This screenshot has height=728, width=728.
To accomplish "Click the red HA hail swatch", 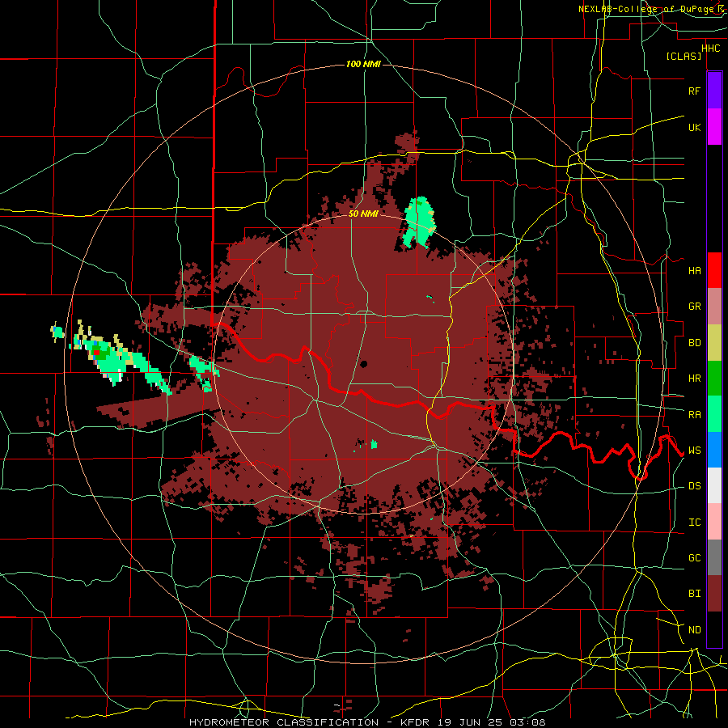I will pos(714,270).
